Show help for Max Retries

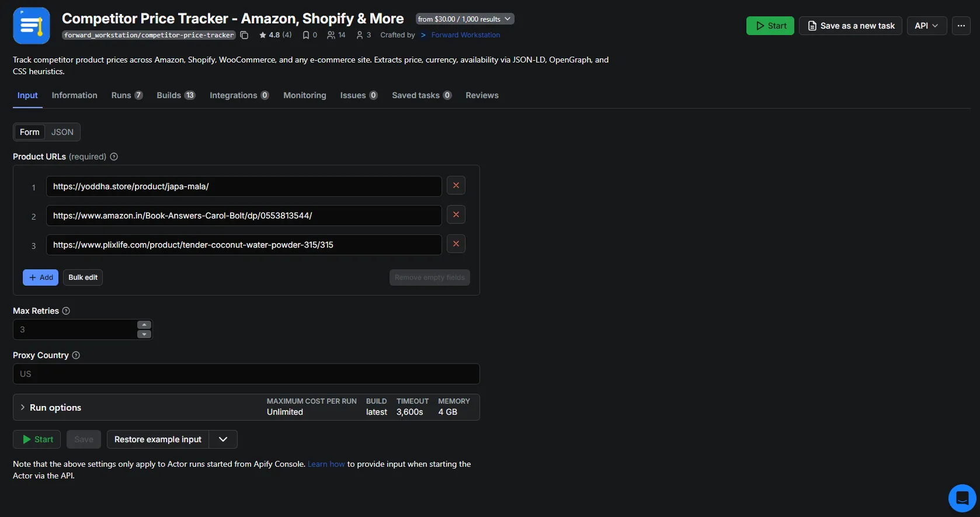pyautogui.click(x=66, y=311)
